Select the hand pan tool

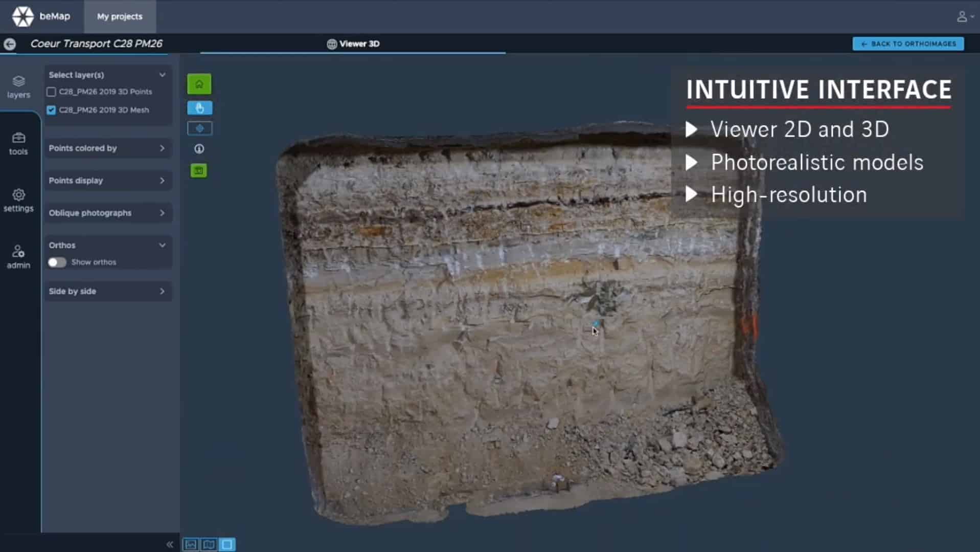pyautogui.click(x=199, y=108)
